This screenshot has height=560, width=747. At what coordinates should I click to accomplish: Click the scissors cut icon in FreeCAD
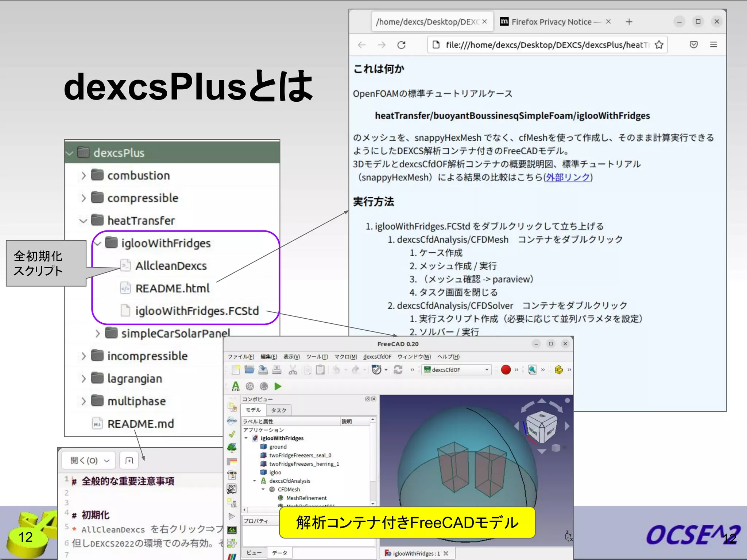293,370
